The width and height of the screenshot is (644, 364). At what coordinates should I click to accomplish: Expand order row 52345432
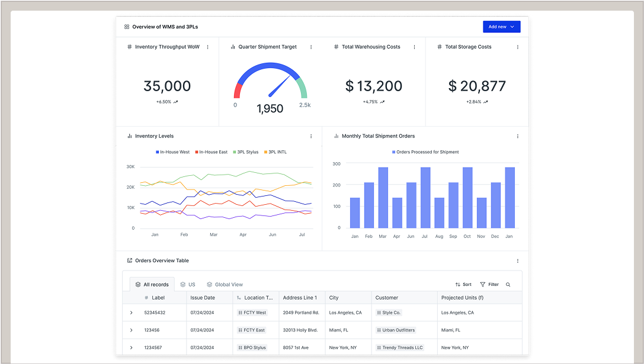pyautogui.click(x=131, y=313)
